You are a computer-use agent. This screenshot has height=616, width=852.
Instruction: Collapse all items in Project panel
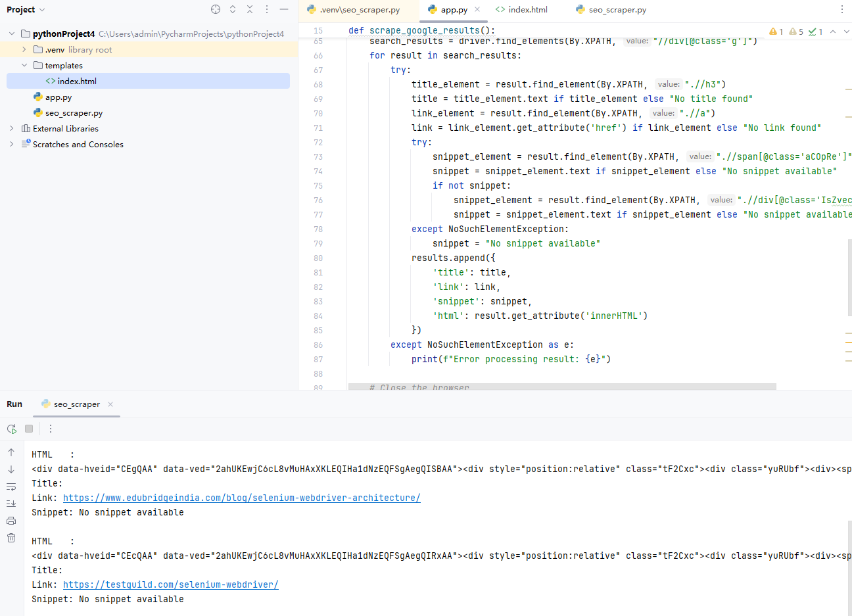250,9
